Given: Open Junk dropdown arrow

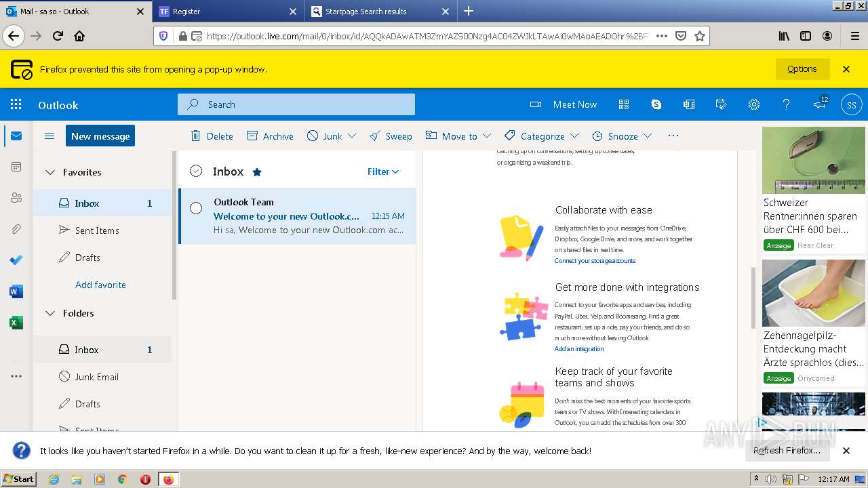Looking at the screenshot, I should click(352, 136).
